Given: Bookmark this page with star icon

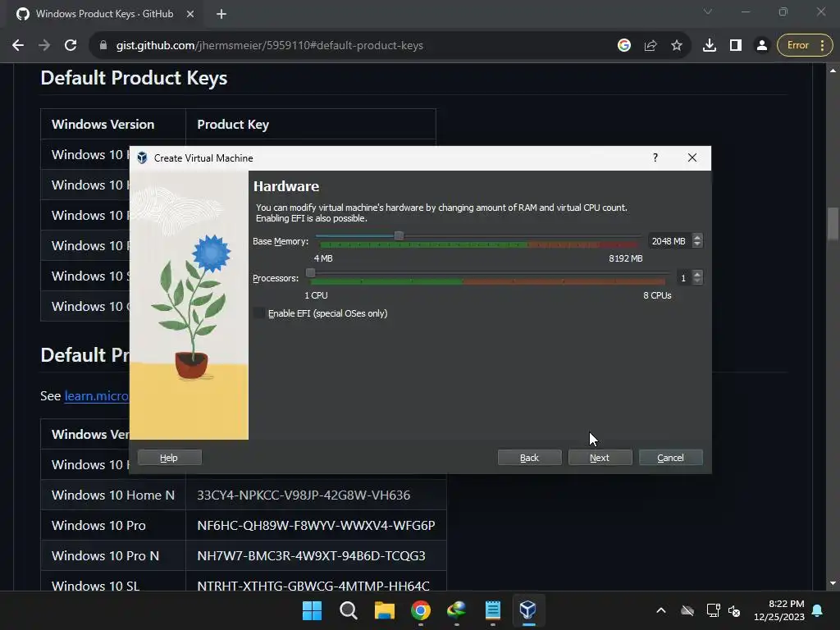Looking at the screenshot, I should (677, 46).
